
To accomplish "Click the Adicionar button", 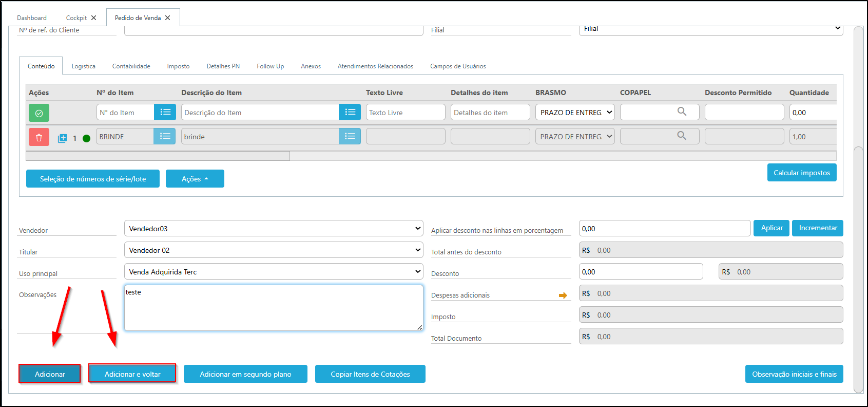I will coord(50,374).
